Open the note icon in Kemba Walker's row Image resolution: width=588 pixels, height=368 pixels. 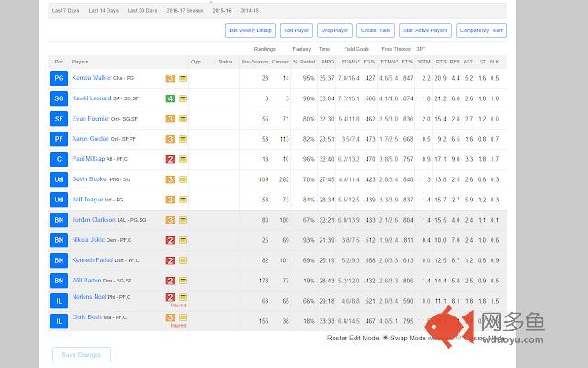point(183,78)
